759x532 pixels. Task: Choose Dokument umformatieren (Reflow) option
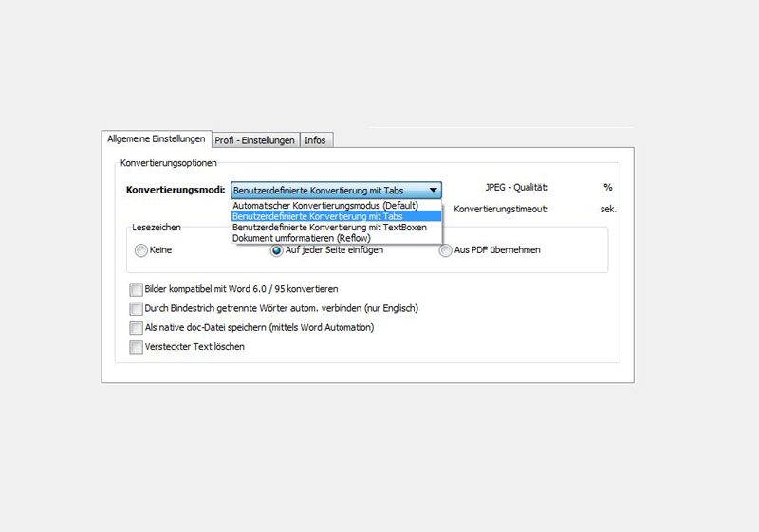[337, 238]
